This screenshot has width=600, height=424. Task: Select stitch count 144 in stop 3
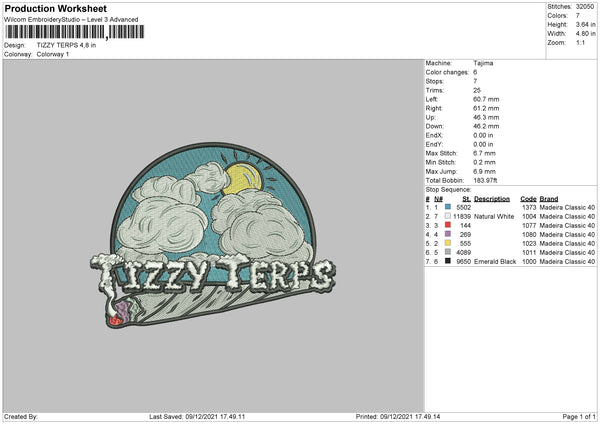tap(466, 225)
